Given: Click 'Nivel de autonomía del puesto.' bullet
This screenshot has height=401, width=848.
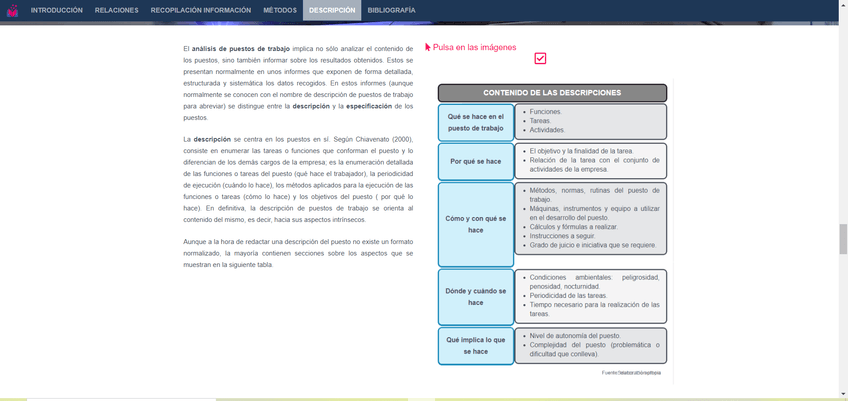Looking at the screenshot, I should (x=575, y=336).
